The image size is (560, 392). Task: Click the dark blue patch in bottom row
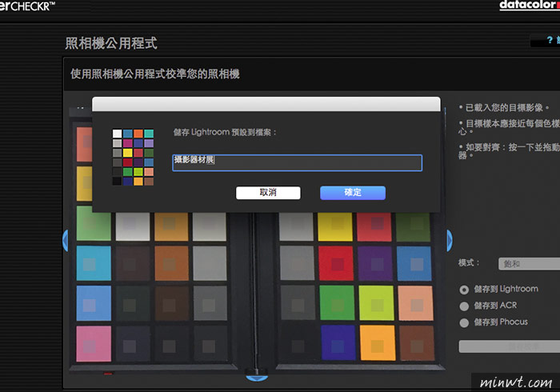pyautogui.click(x=338, y=342)
